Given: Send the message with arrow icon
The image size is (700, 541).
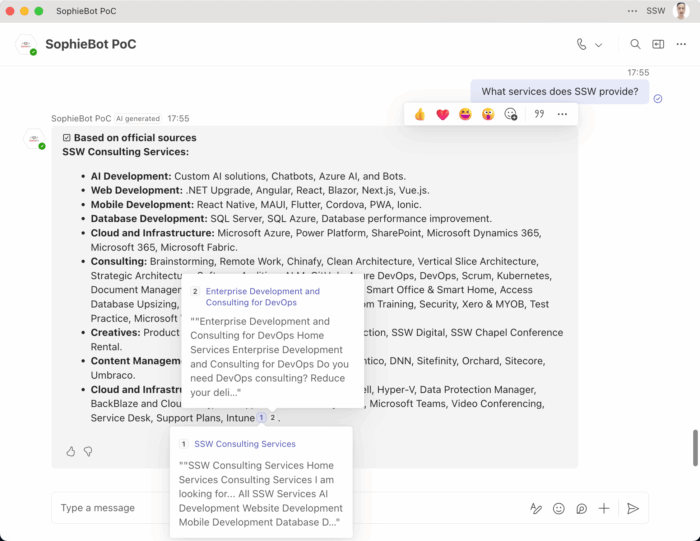Looking at the screenshot, I should point(633,508).
